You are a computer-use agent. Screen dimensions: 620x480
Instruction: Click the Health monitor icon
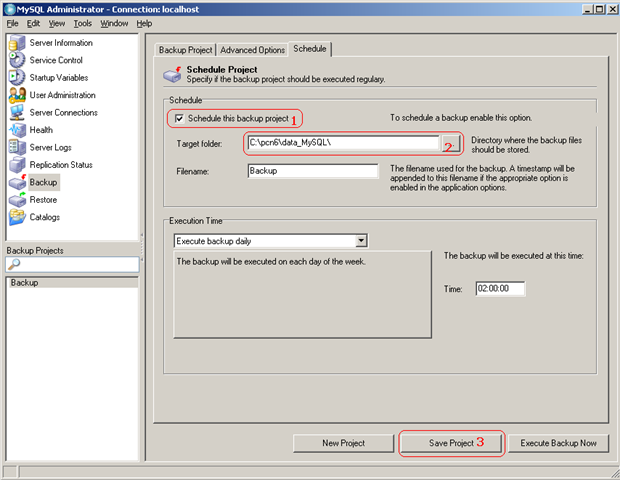pyautogui.click(x=17, y=130)
